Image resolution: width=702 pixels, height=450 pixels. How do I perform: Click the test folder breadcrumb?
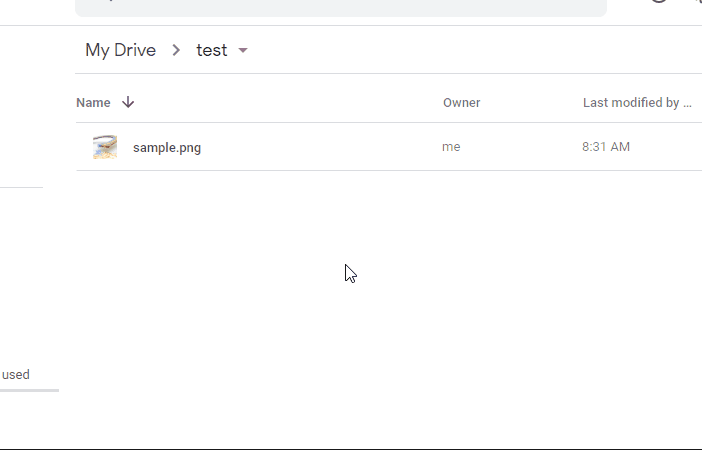click(x=212, y=50)
